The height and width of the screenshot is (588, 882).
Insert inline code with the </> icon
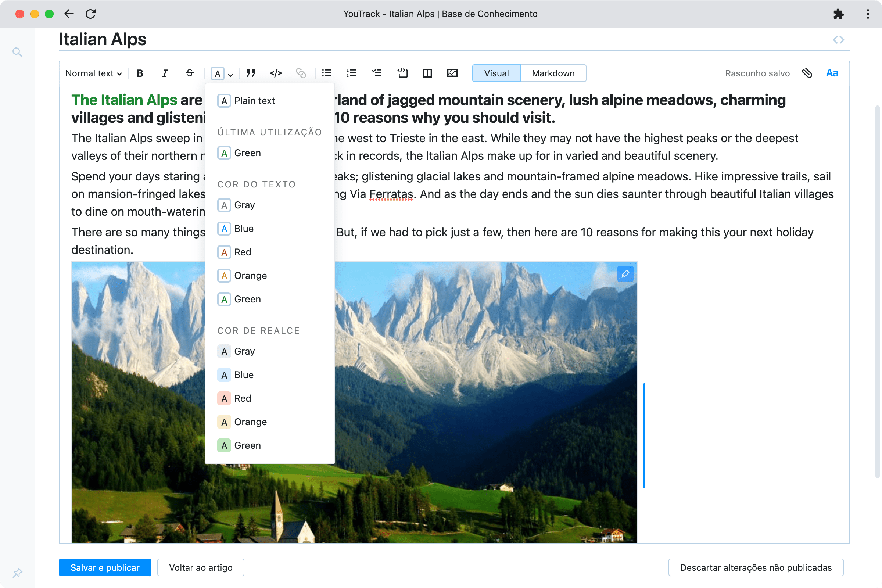coord(276,73)
